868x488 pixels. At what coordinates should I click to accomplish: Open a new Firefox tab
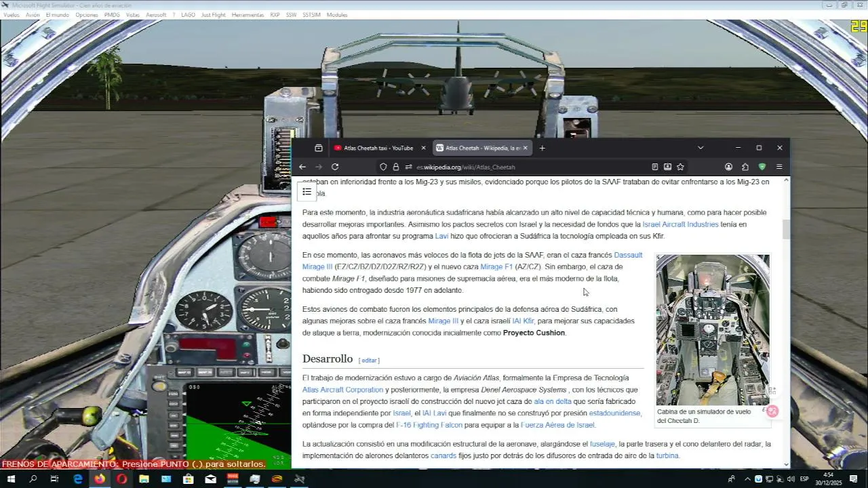click(x=542, y=148)
